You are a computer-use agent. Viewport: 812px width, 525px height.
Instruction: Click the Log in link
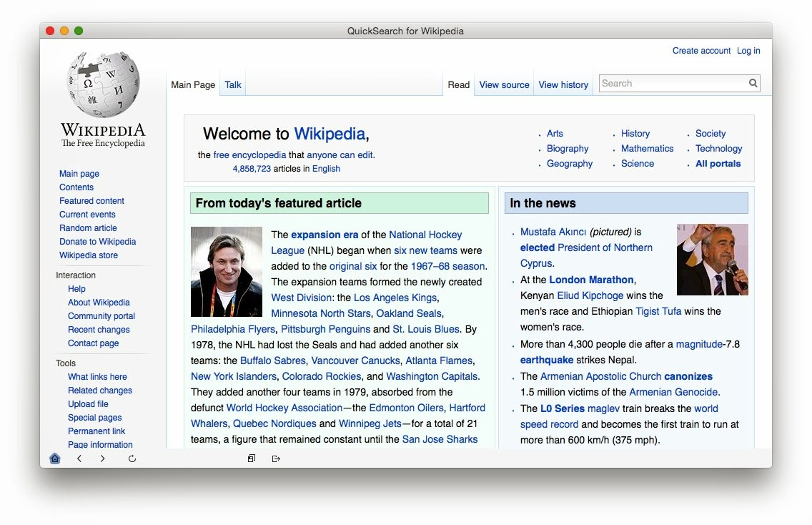[749, 51]
